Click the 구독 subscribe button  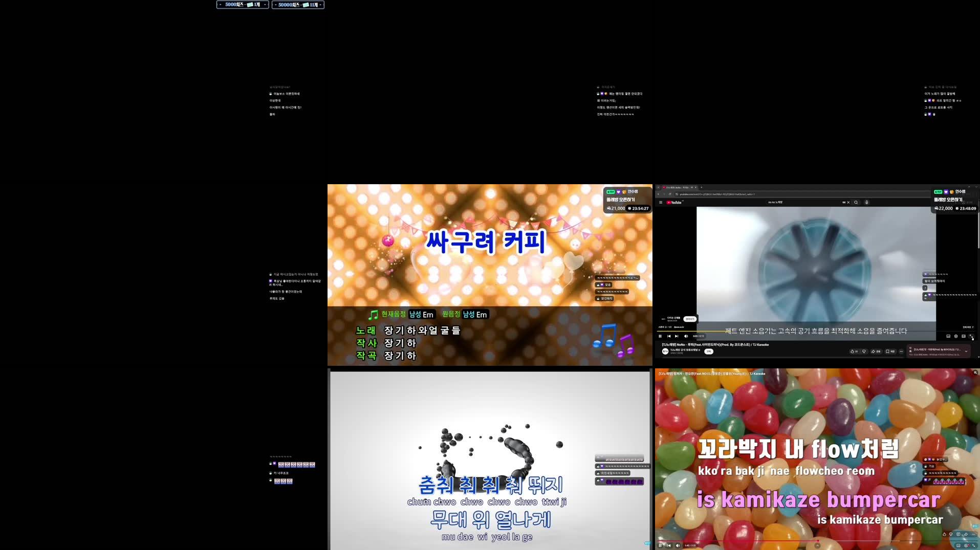click(709, 351)
